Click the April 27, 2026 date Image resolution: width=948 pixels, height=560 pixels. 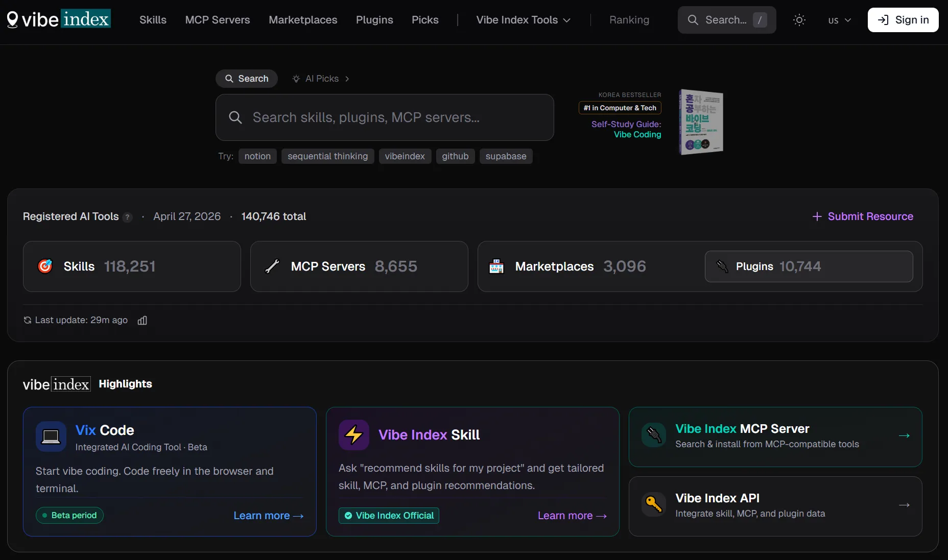coord(187,216)
